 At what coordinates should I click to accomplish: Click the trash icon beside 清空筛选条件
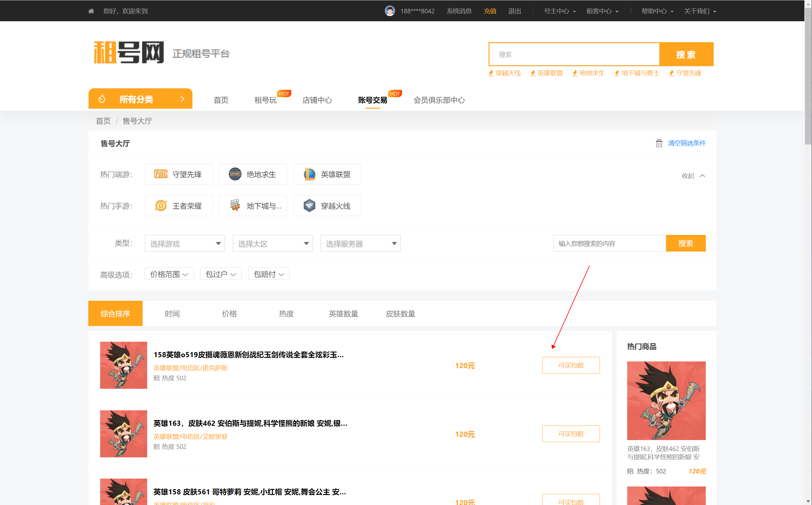click(659, 143)
